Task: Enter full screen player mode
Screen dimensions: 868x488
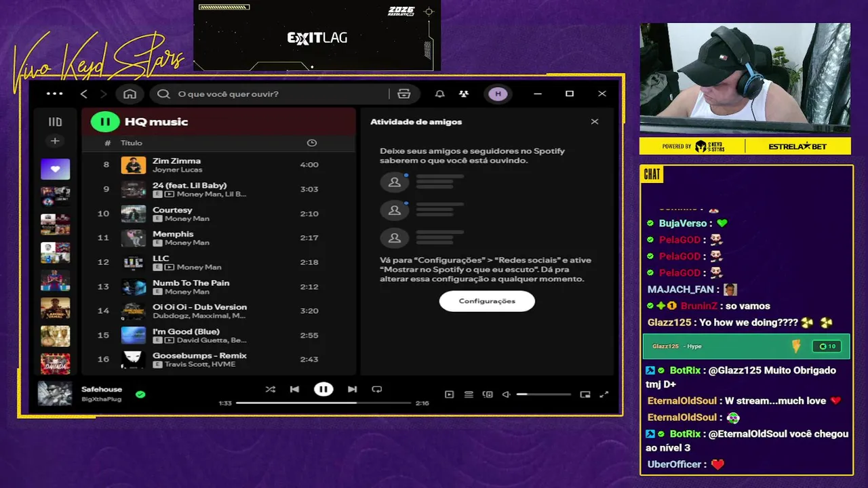Action: click(x=604, y=394)
